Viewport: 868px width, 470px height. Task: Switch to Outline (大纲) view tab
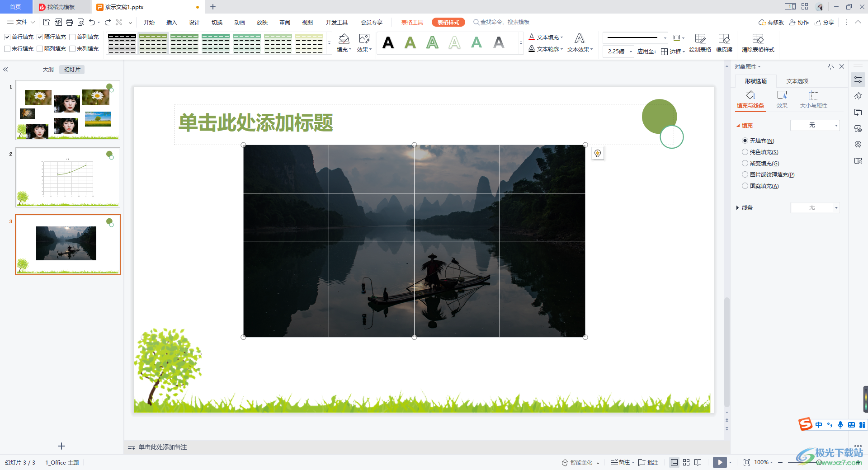pos(48,70)
